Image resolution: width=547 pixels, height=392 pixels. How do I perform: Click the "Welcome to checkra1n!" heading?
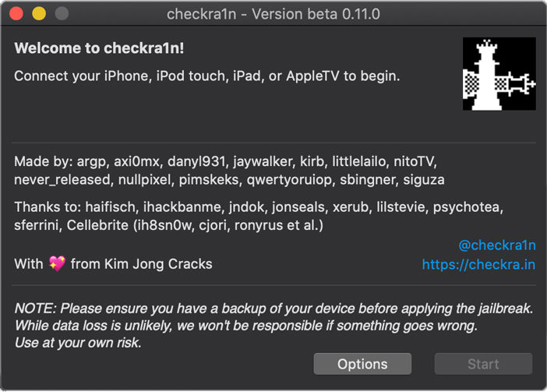coord(99,48)
